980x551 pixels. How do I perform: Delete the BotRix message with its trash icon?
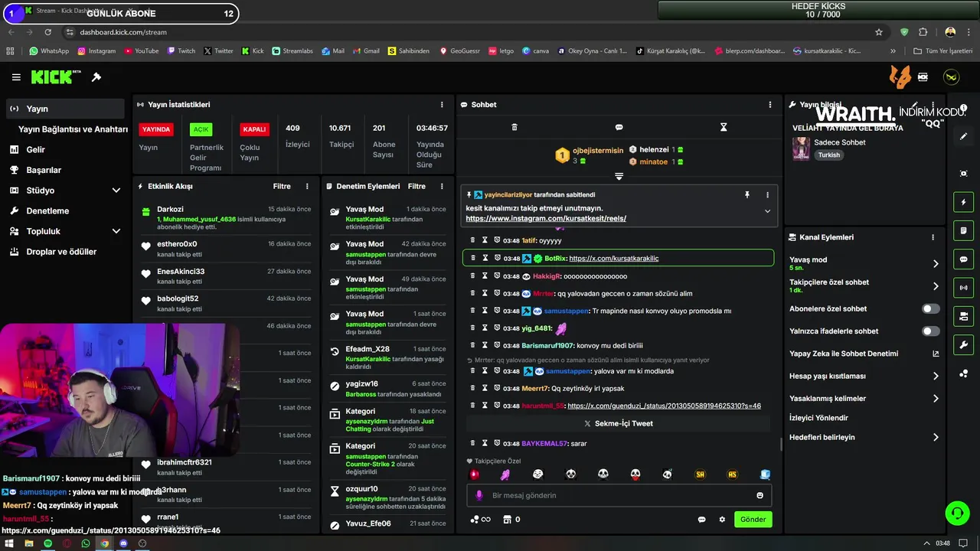point(472,259)
